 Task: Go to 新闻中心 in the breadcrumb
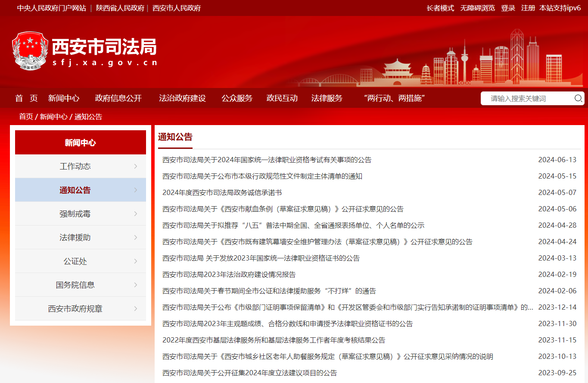point(53,117)
